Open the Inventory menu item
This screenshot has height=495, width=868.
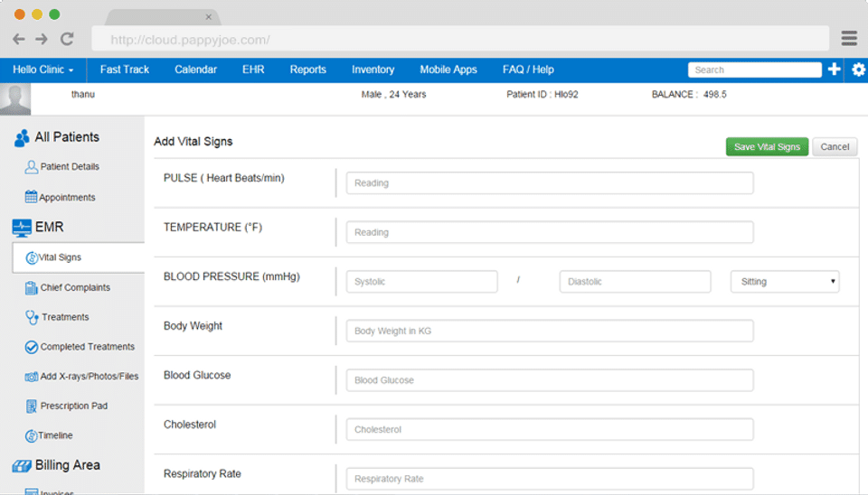[373, 70]
